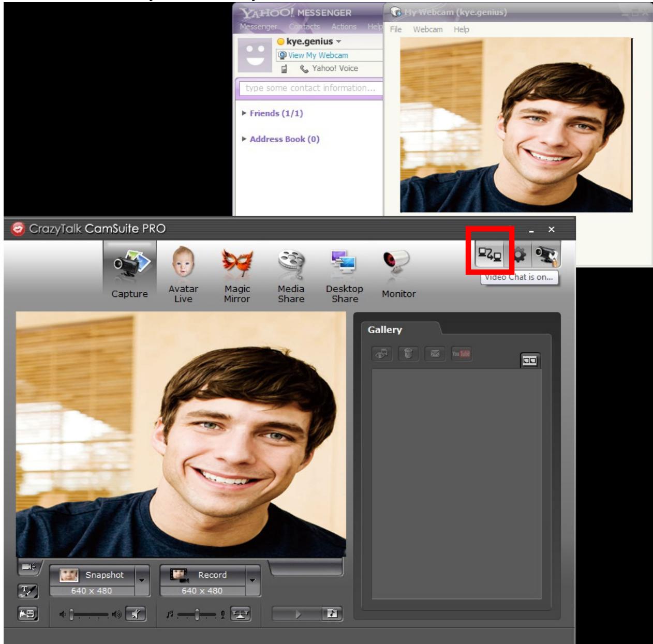Take a Snapshot of the webcam

(92, 575)
